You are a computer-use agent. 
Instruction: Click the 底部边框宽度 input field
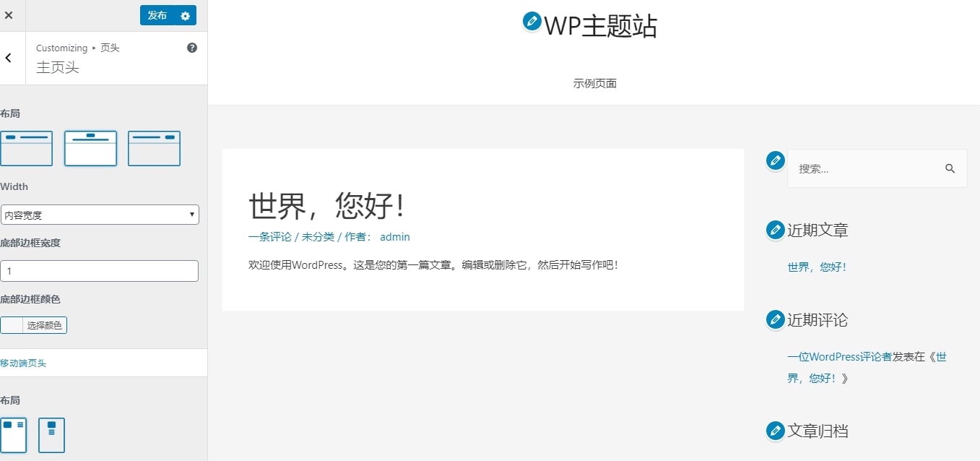pyautogui.click(x=100, y=271)
